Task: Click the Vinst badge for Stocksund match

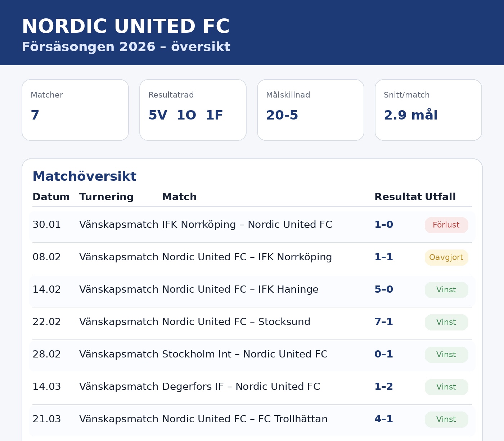Action: tap(446, 322)
